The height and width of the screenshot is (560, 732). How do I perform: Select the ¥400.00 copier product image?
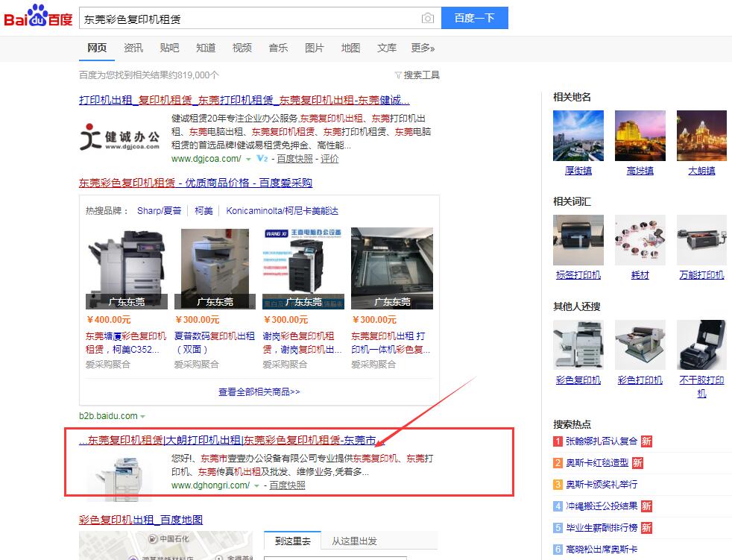[x=127, y=268]
